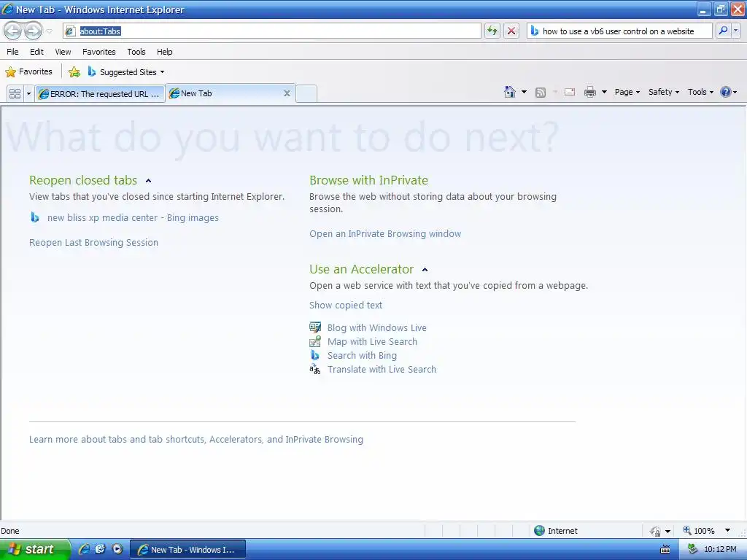Click the blank new tab button

tap(306, 93)
